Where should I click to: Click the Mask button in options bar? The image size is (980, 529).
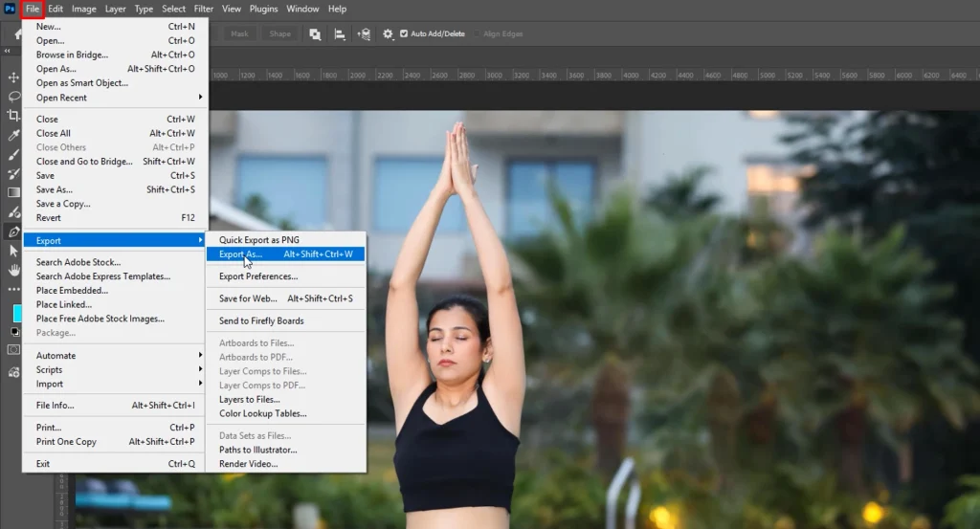[x=239, y=33]
